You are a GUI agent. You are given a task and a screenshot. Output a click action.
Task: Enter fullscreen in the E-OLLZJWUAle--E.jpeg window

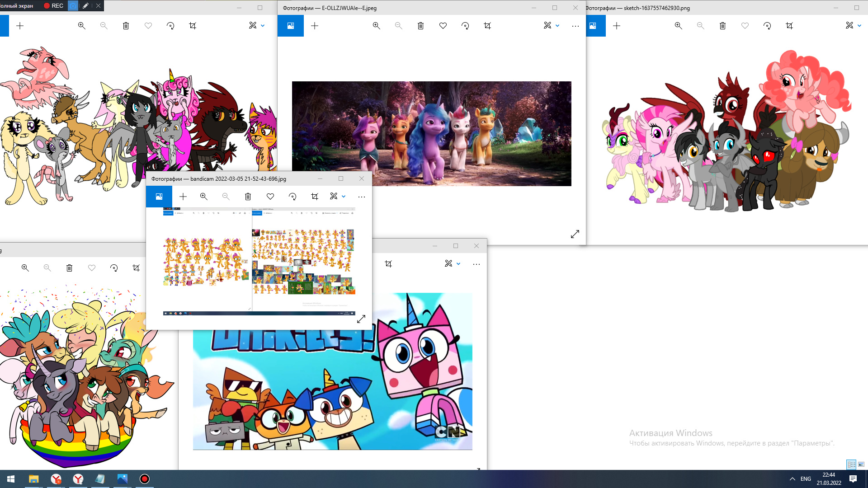[x=575, y=234]
